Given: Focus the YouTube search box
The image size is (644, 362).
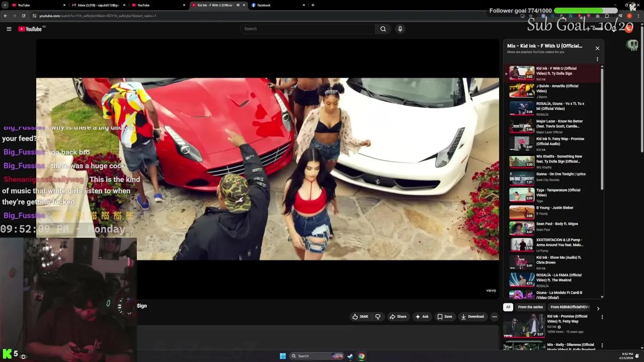Looking at the screenshot, I should [x=308, y=29].
